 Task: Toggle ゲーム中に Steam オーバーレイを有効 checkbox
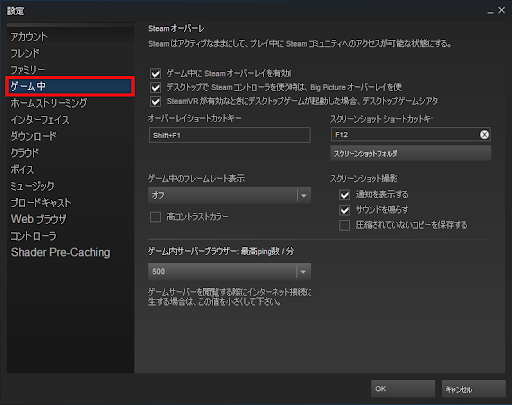[x=156, y=73]
